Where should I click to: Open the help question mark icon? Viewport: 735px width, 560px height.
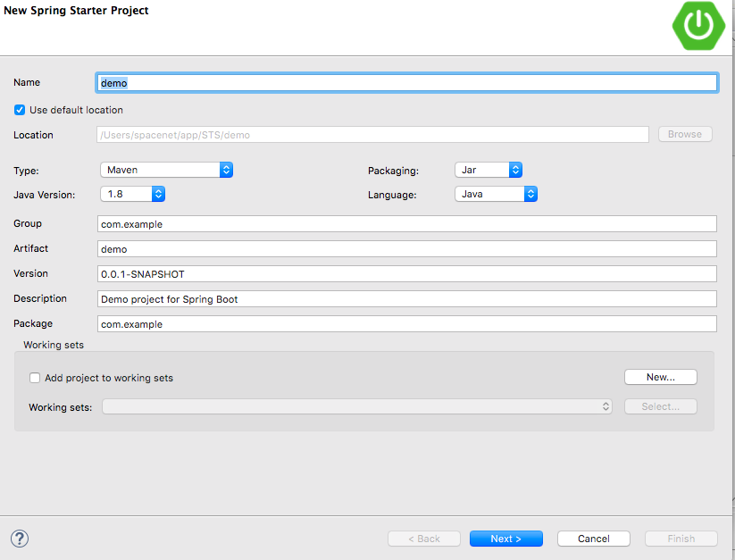20,539
